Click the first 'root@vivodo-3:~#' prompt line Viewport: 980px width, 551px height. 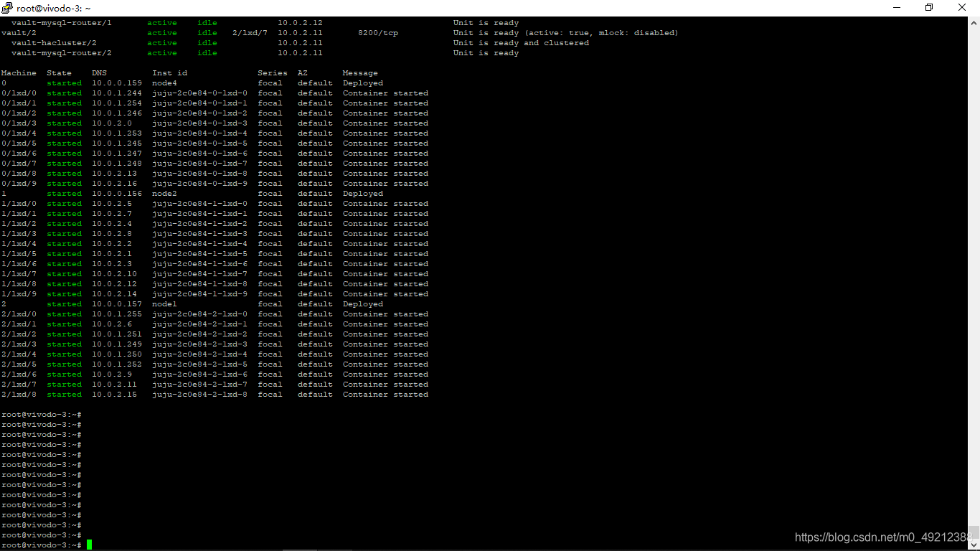coord(41,415)
